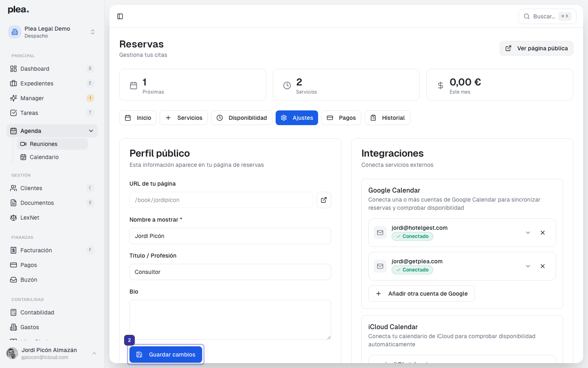Expand the jordi@getplea.com account options
The width and height of the screenshot is (588, 368).
(528, 266)
